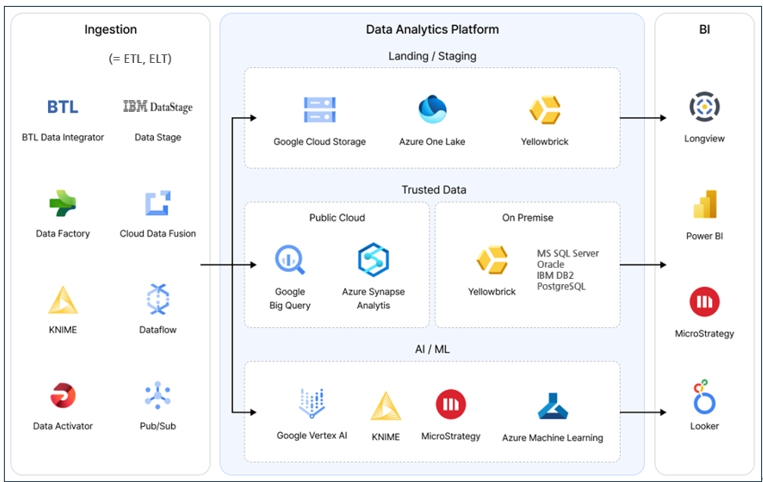Click the Dataflow icon

[x=158, y=299]
